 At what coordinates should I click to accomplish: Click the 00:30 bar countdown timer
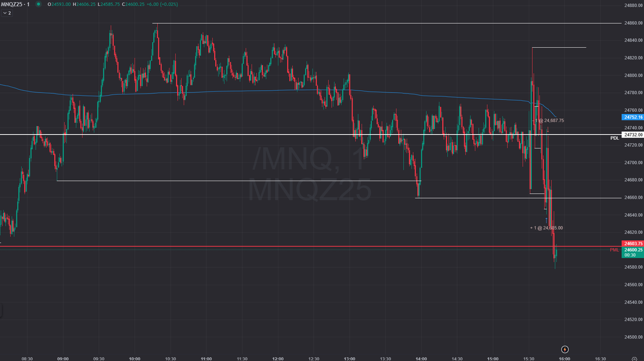pos(630,255)
